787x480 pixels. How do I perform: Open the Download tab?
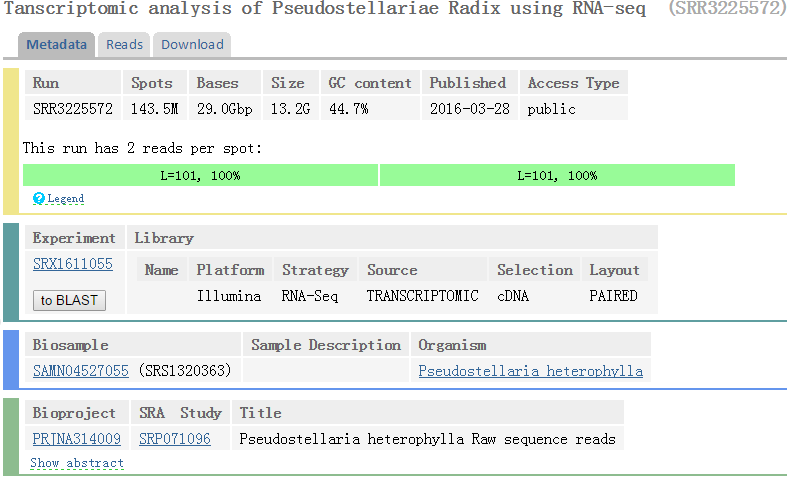coord(192,45)
